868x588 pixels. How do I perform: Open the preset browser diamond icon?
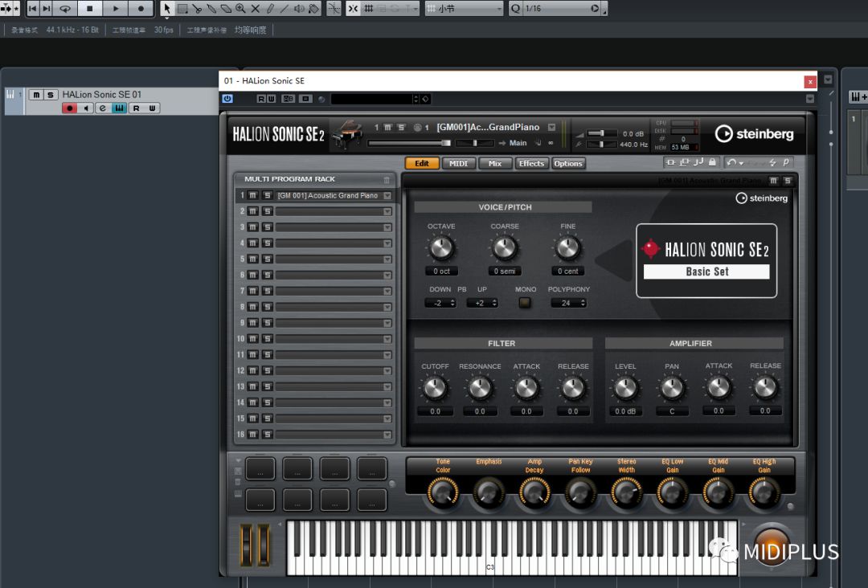(425, 99)
